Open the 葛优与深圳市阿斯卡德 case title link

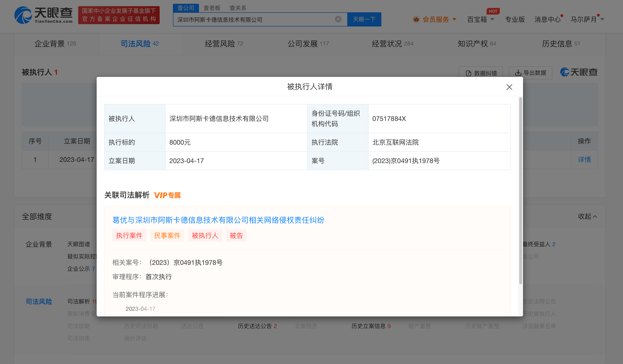tap(218, 220)
